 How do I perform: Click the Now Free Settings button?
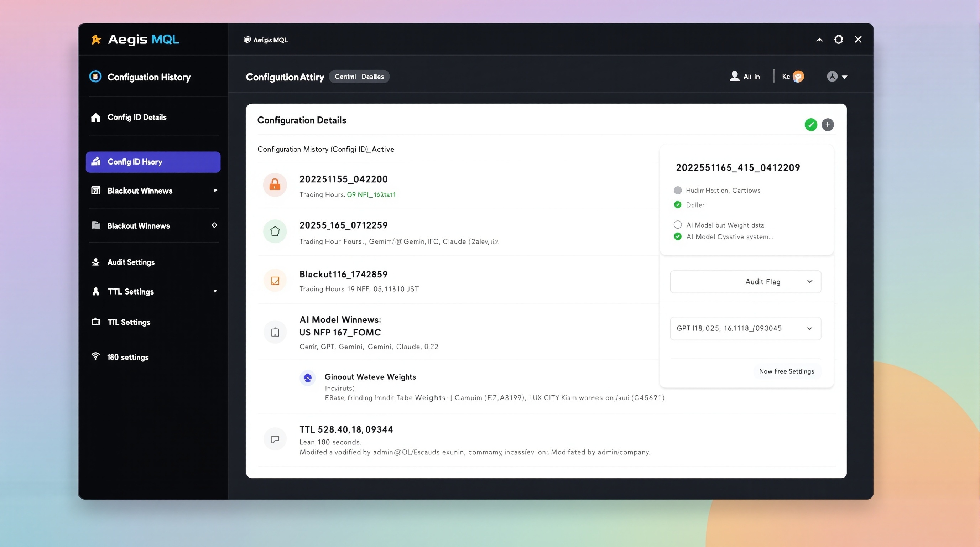[x=786, y=371]
